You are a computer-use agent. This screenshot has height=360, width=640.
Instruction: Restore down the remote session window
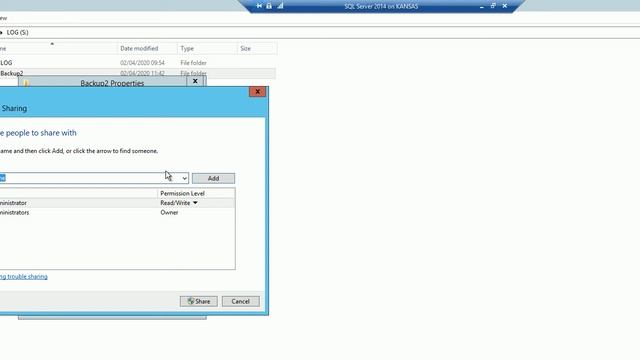493,6
